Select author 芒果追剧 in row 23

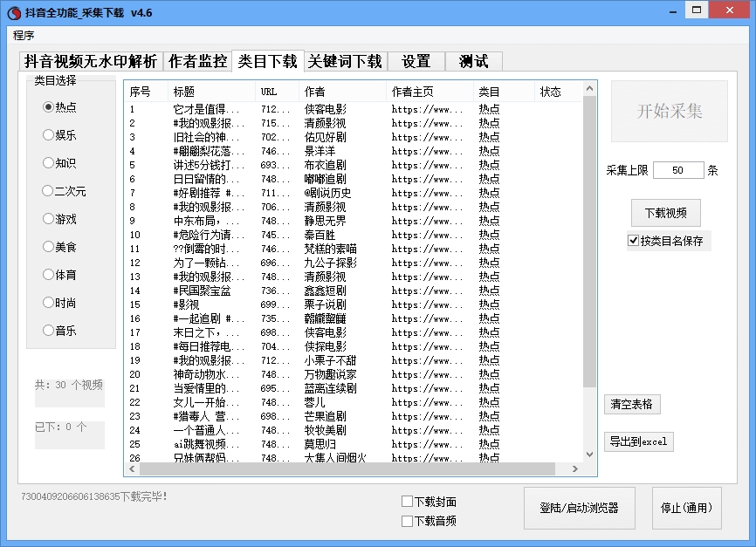pyautogui.click(x=325, y=417)
